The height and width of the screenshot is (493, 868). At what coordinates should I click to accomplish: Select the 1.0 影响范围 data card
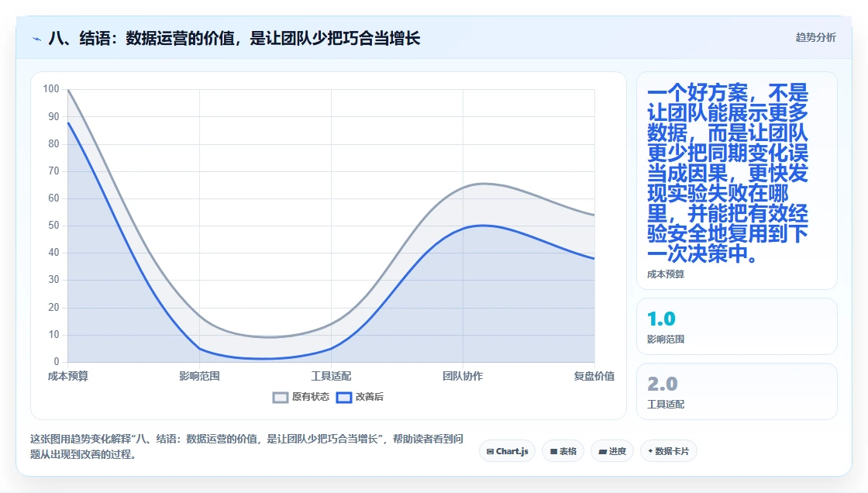[x=737, y=326]
